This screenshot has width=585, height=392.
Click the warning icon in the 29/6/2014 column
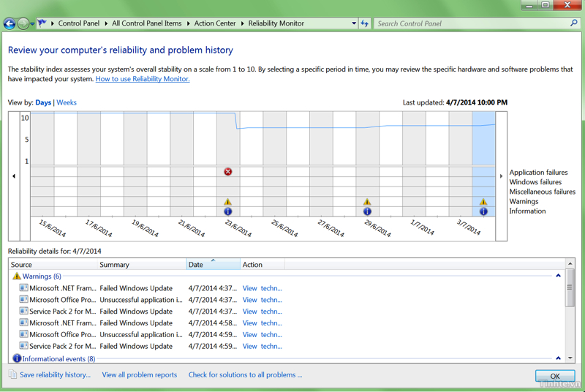coord(367,202)
